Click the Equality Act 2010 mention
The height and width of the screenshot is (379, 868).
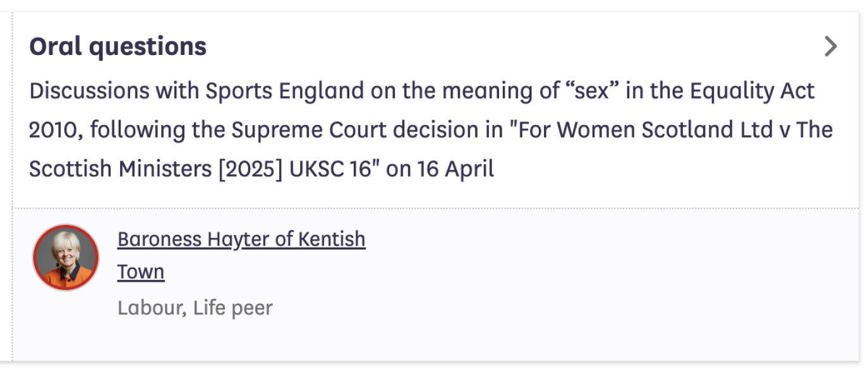[x=752, y=90]
